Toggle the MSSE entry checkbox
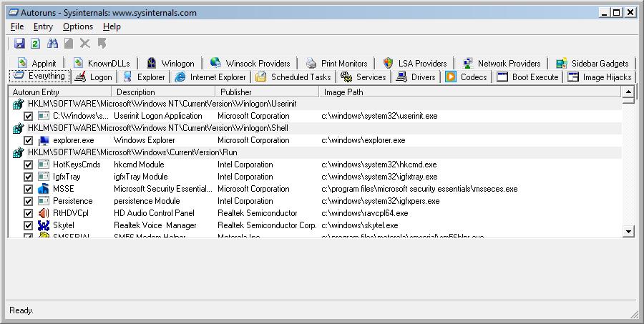Image resolution: width=644 pixels, height=324 pixels. [28, 189]
